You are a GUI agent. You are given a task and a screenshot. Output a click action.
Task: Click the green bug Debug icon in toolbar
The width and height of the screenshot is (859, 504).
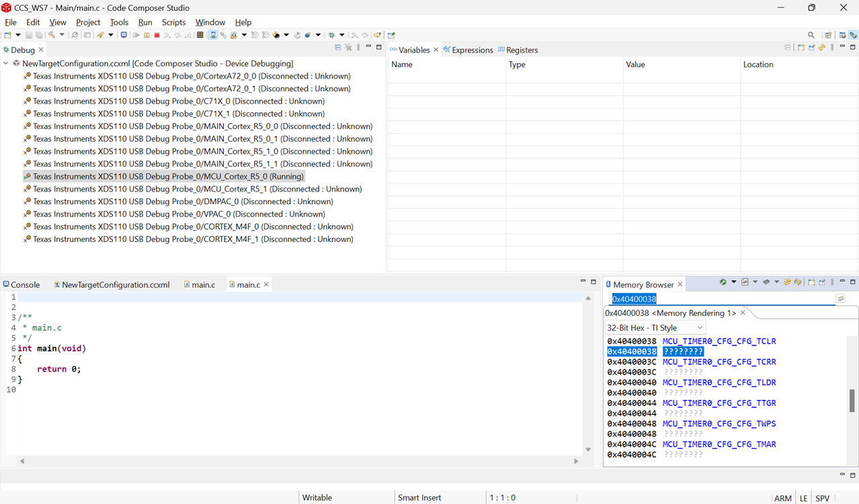pyautogui.click(x=331, y=35)
